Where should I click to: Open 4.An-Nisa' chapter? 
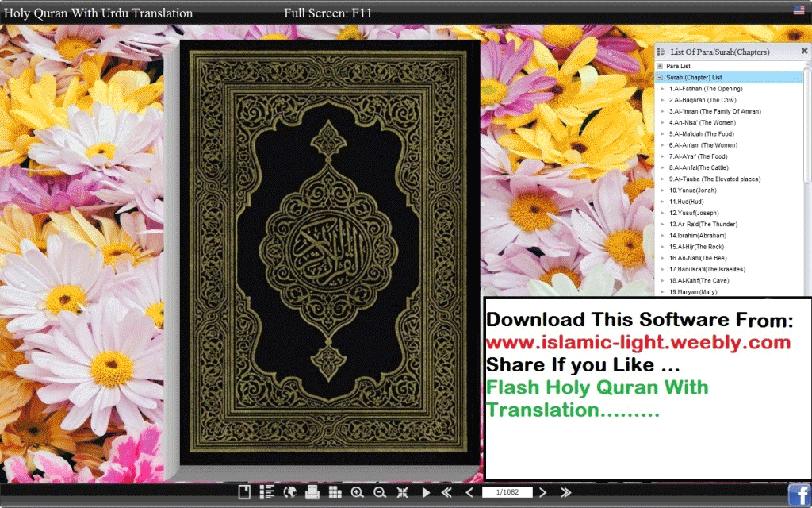[x=702, y=123]
